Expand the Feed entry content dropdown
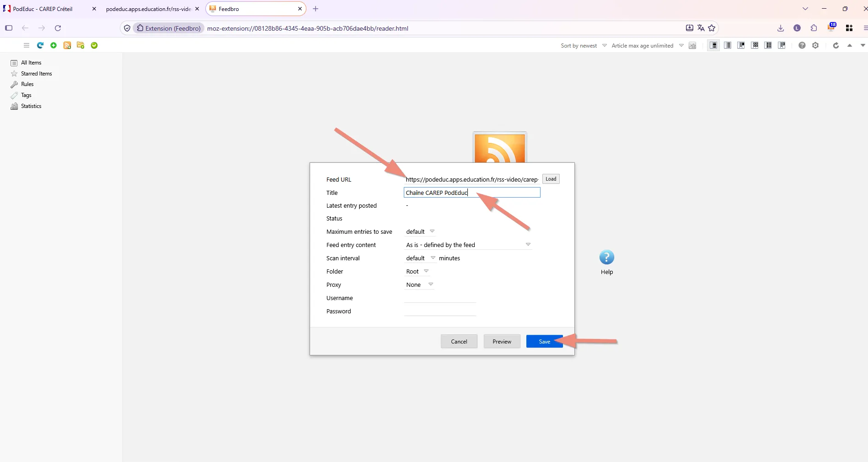This screenshot has height=462, width=868. pos(468,245)
